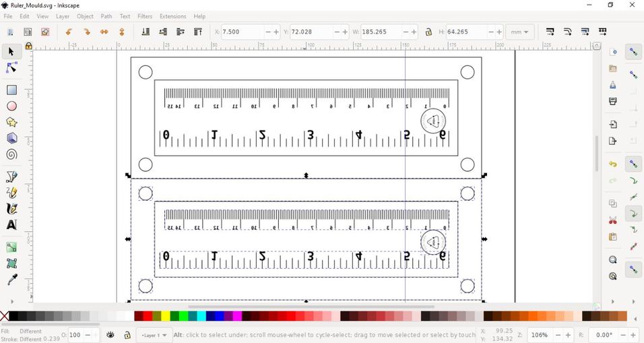
Task: Open a document via folder icon
Action: (613, 68)
